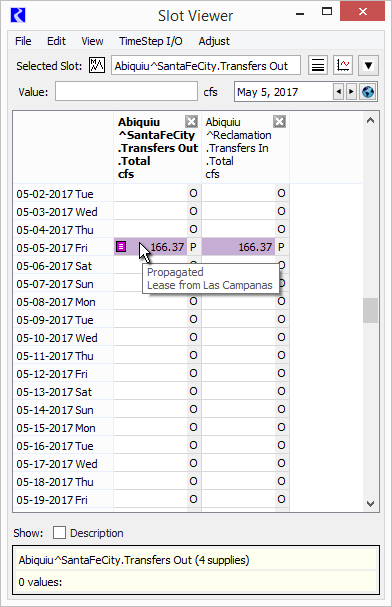Open the File menu
The width and height of the screenshot is (392, 607).
pos(23,41)
